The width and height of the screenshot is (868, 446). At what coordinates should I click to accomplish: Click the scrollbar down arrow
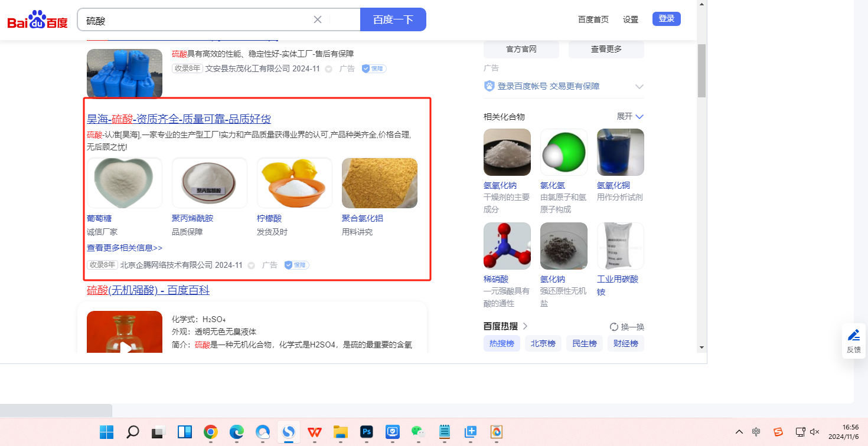point(701,347)
